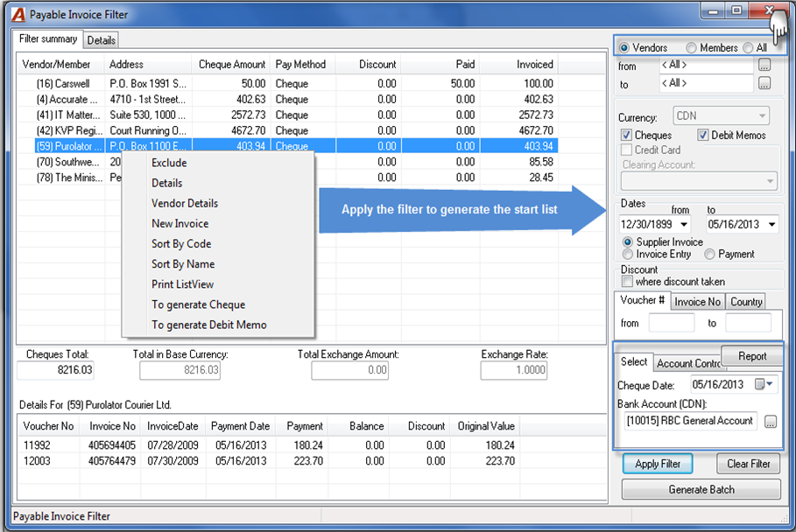
Task: Click Print ListView in the context menu
Action: (x=183, y=284)
